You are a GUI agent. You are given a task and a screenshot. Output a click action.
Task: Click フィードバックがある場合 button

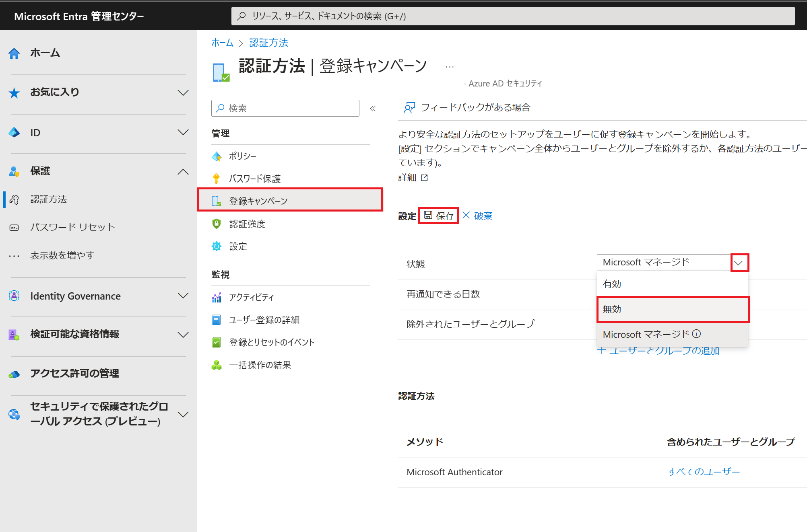pos(467,108)
